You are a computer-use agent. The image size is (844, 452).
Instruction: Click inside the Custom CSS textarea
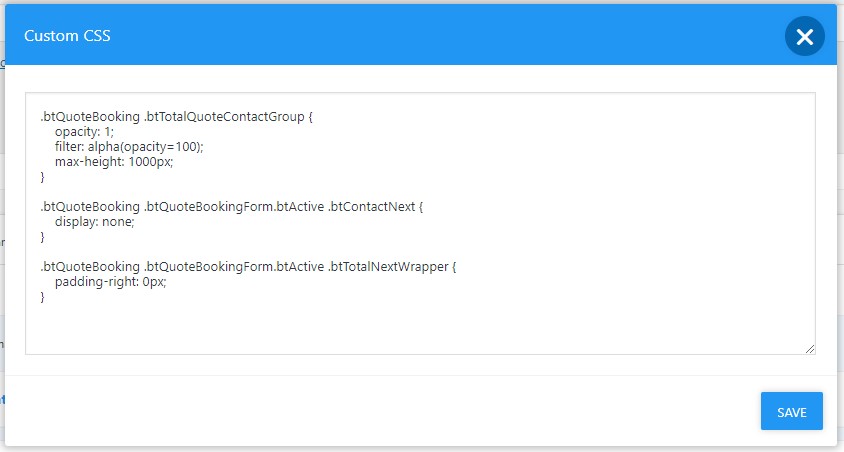tap(420, 223)
